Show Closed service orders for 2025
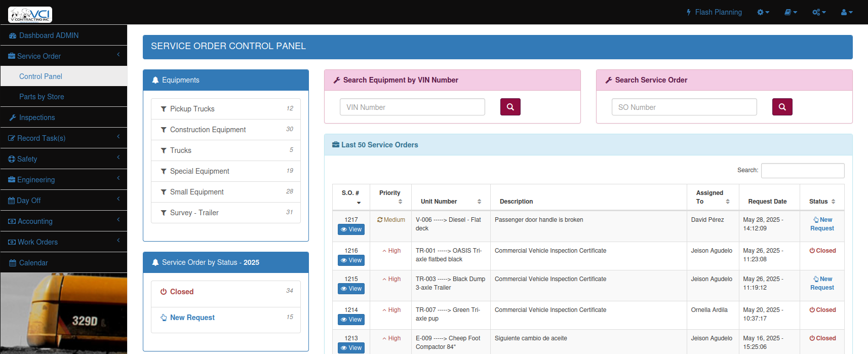This screenshot has height=354, width=868. pos(181,292)
